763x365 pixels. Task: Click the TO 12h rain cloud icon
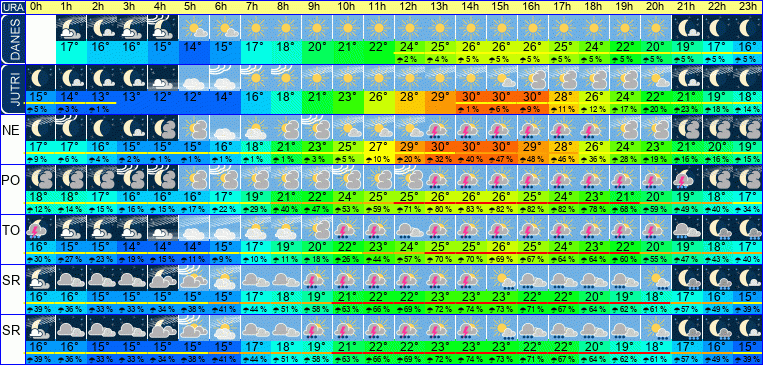point(409,228)
